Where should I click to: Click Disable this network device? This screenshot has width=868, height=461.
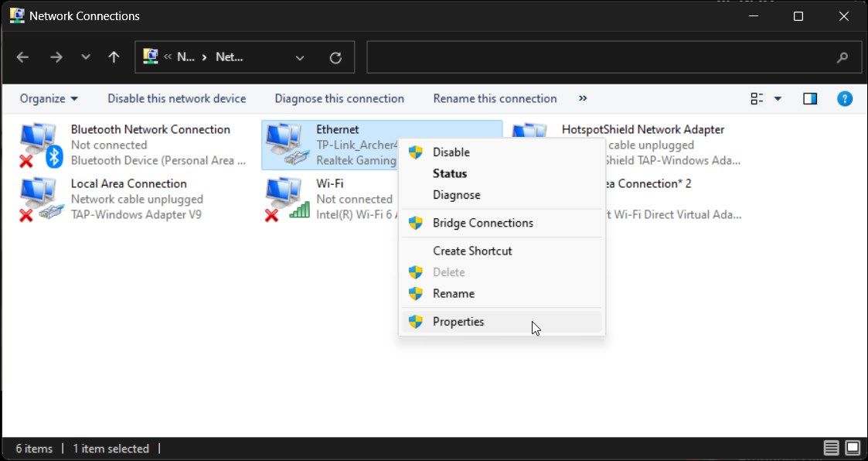click(176, 98)
